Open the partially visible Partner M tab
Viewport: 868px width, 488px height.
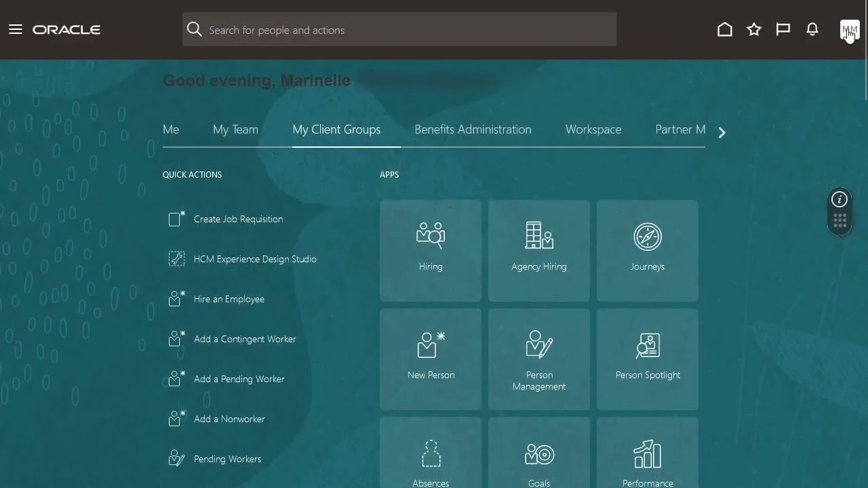(680, 129)
